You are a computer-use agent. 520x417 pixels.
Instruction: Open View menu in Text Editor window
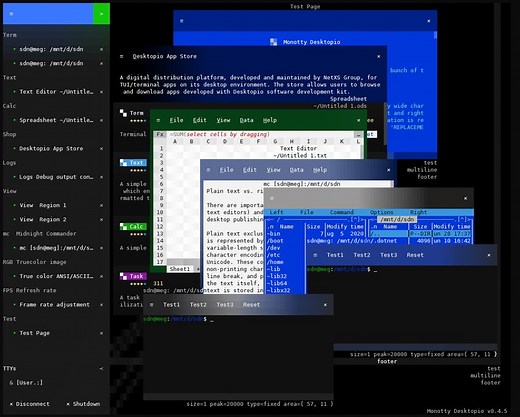[x=273, y=170]
